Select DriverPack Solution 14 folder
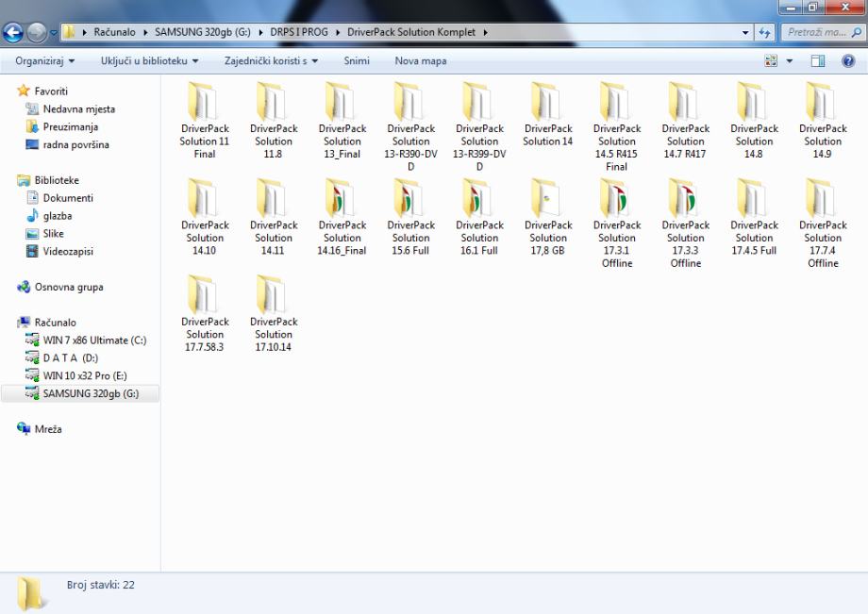This screenshot has height=614, width=868. click(x=547, y=115)
